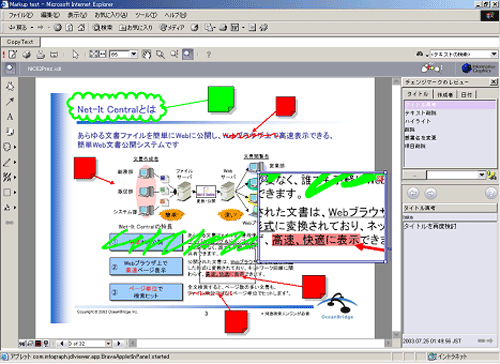Select the text 'A' markup tool
Image resolution: width=500 pixels, height=364 pixels.
pyautogui.click(x=10, y=117)
